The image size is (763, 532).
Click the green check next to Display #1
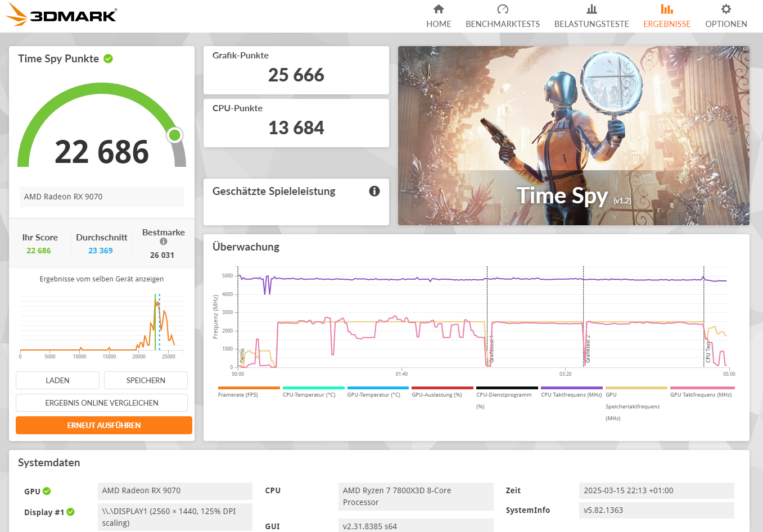70,512
